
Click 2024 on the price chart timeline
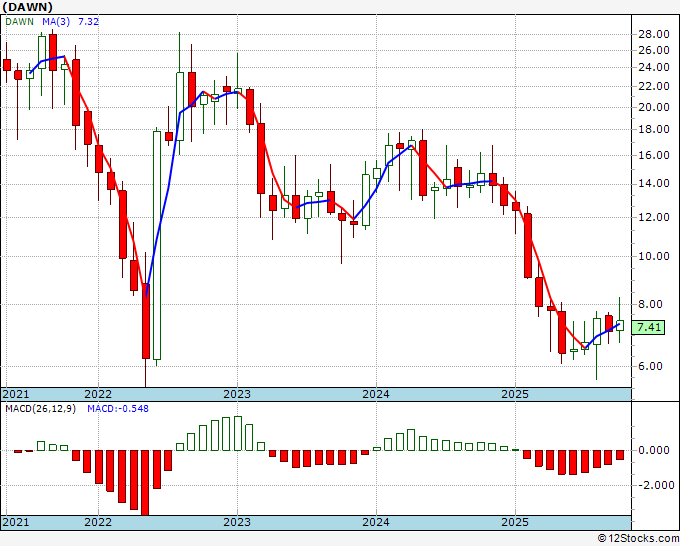tap(375, 394)
